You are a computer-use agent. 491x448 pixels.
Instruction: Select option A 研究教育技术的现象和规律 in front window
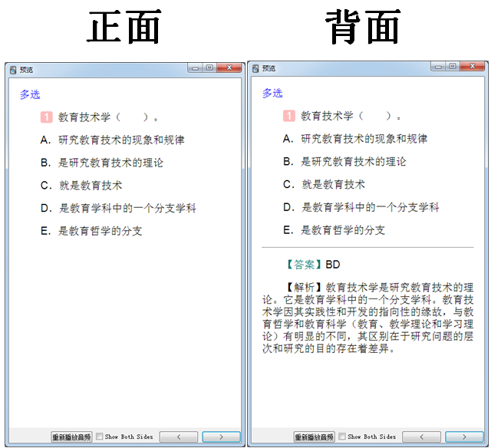pos(113,140)
